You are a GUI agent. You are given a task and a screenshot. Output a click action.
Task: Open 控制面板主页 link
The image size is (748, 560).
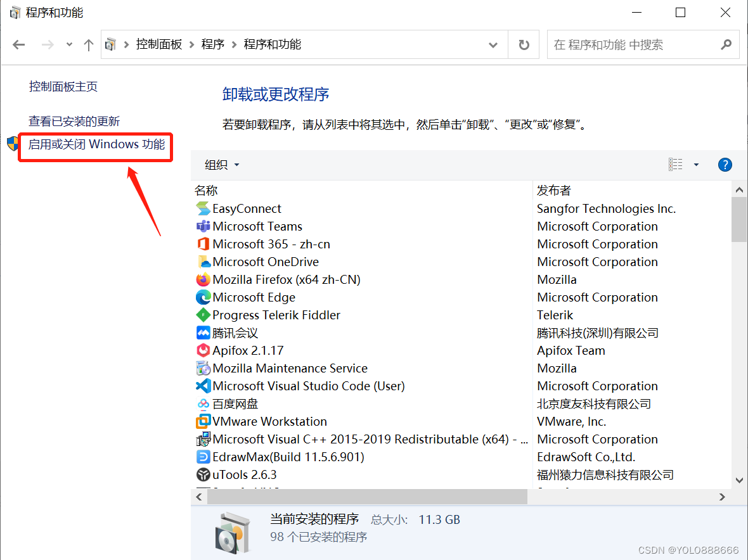click(63, 87)
